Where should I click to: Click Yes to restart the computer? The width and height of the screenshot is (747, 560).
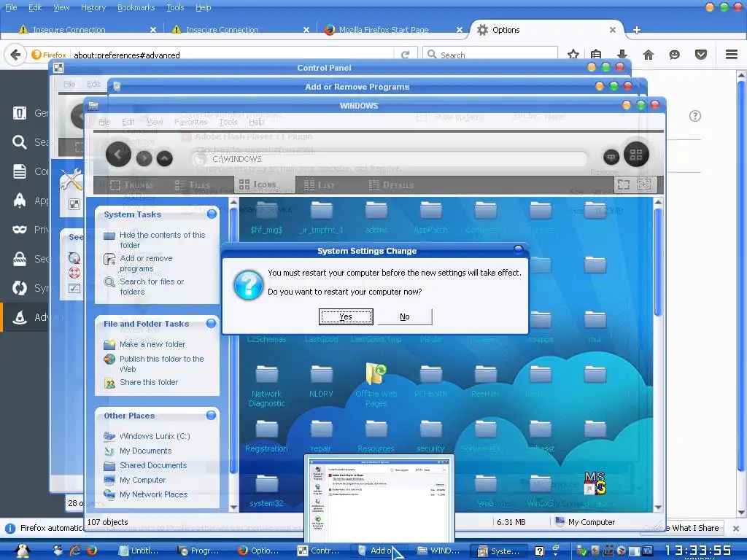345,316
